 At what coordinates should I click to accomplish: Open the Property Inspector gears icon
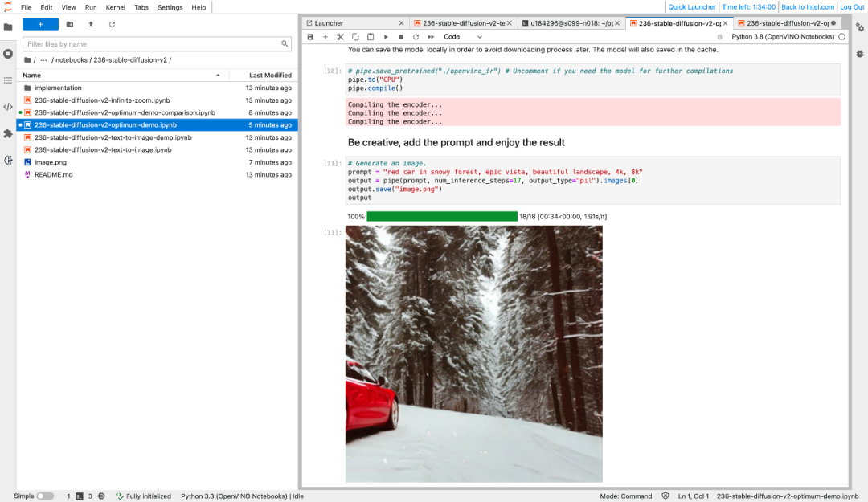[x=860, y=27]
